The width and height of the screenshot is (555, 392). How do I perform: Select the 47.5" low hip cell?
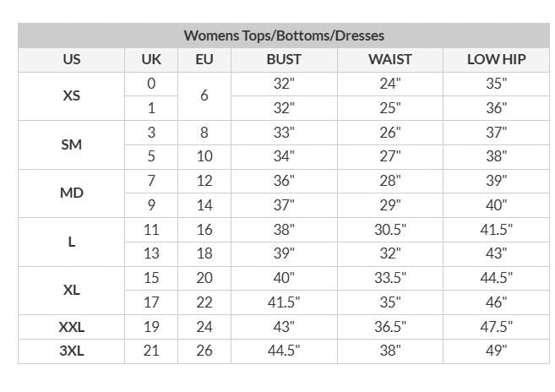[x=496, y=327]
